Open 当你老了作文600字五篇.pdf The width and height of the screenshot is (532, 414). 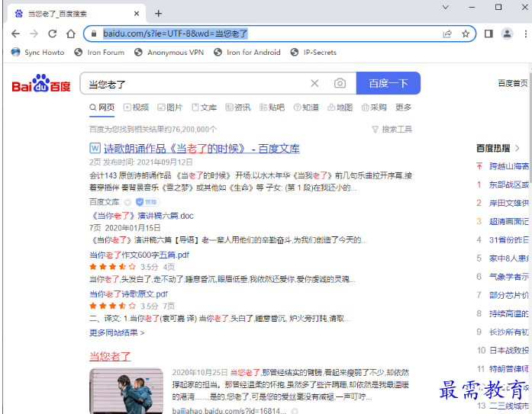[139, 255]
